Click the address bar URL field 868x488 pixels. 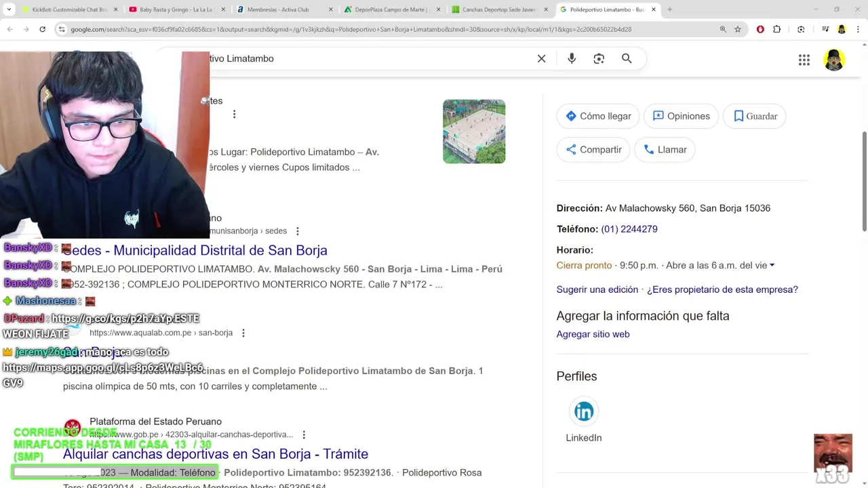point(351,29)
